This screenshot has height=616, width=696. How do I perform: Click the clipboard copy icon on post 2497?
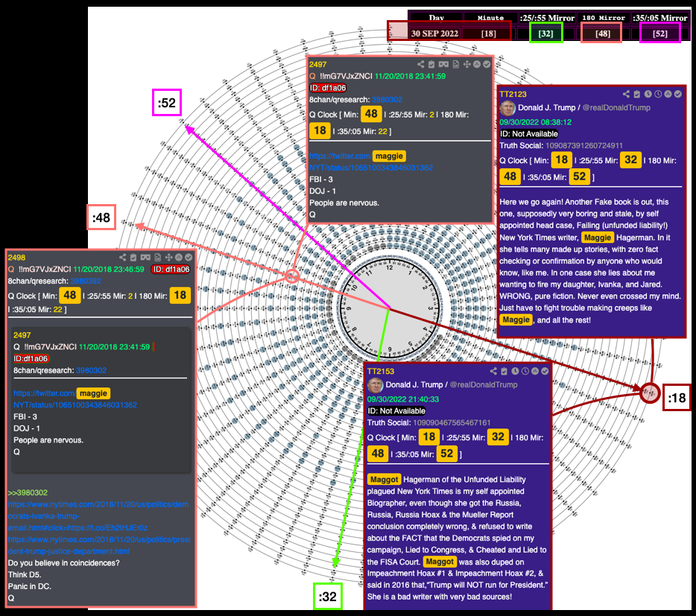(x=431, y=64)
